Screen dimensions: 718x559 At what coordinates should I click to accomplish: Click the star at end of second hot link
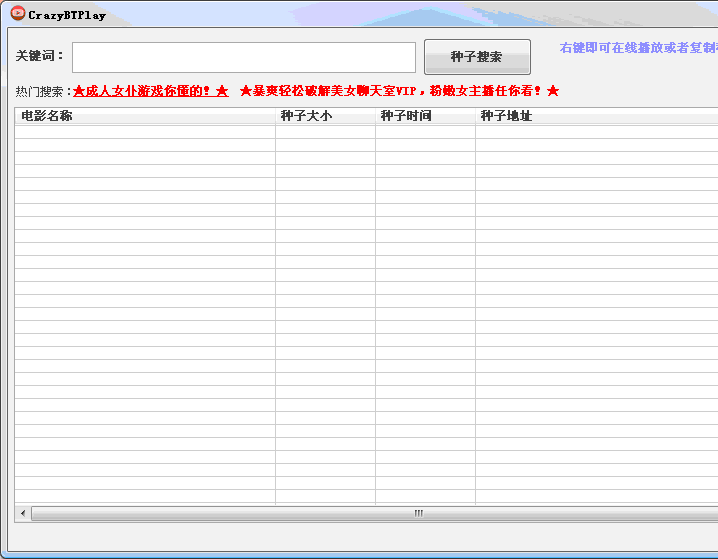[553, 91]
